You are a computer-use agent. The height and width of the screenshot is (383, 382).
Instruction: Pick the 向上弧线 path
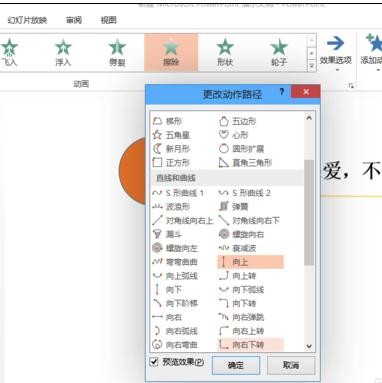point(175,276)
